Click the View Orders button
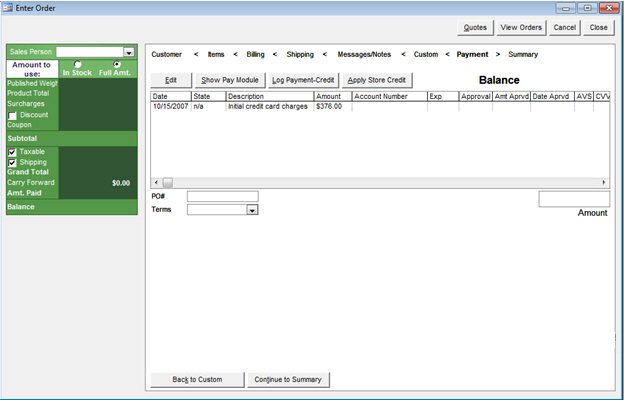Image resolution: width=624 pixels, height=400 pixels. 521,27
